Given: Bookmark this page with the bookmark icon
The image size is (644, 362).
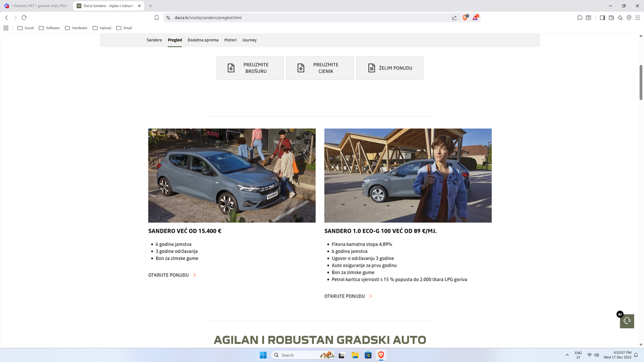Looking at the screenshot, I should [x=156, y=18].
